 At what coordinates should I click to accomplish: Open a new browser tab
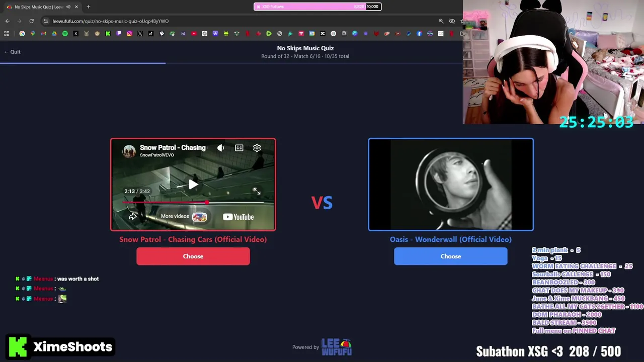point(89,7)
